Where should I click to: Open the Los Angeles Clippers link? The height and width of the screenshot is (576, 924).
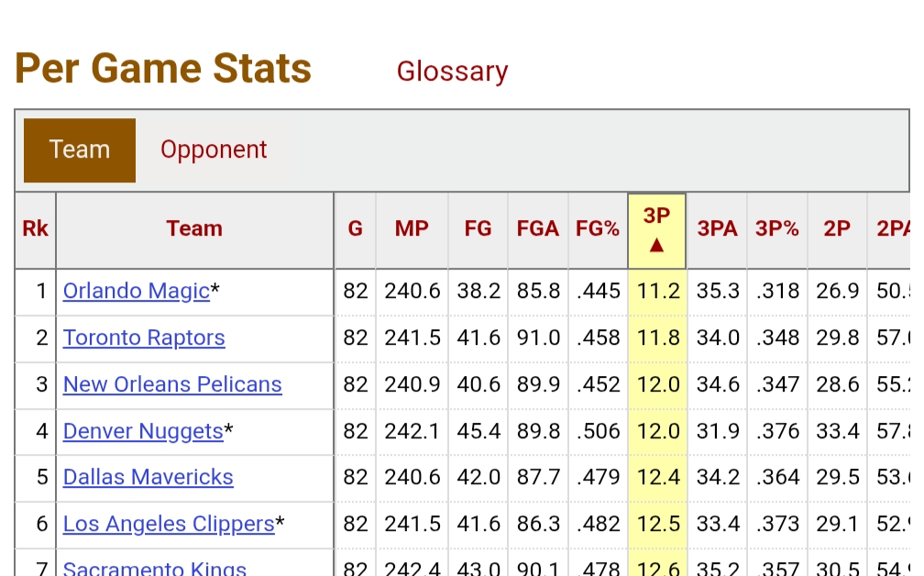pyautogui.click(x=169, y=525)
